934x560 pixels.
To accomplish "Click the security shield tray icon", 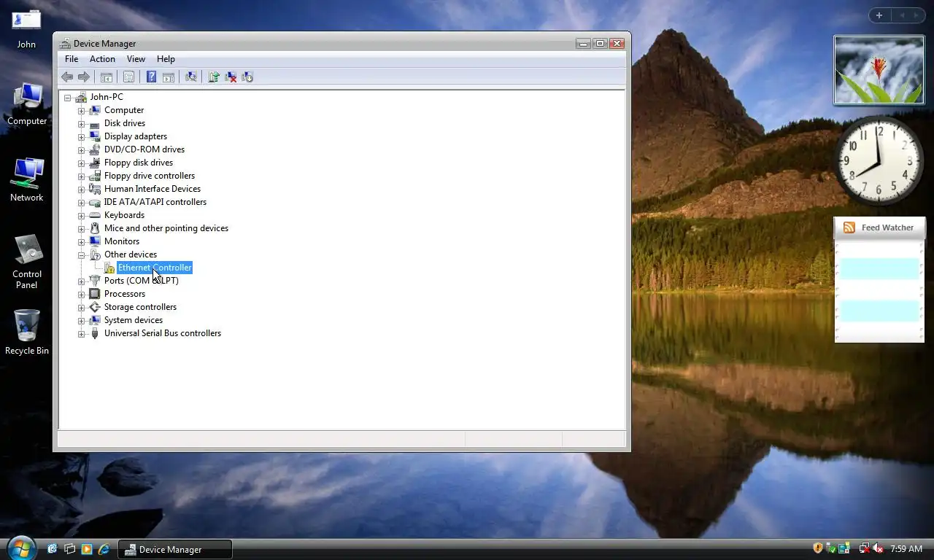I will click(x=818, y=548).
